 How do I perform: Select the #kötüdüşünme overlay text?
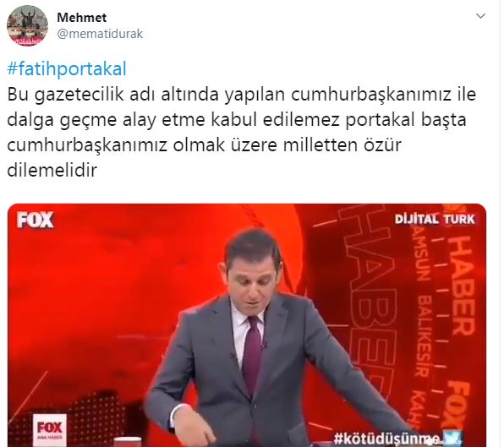point(386,439)
